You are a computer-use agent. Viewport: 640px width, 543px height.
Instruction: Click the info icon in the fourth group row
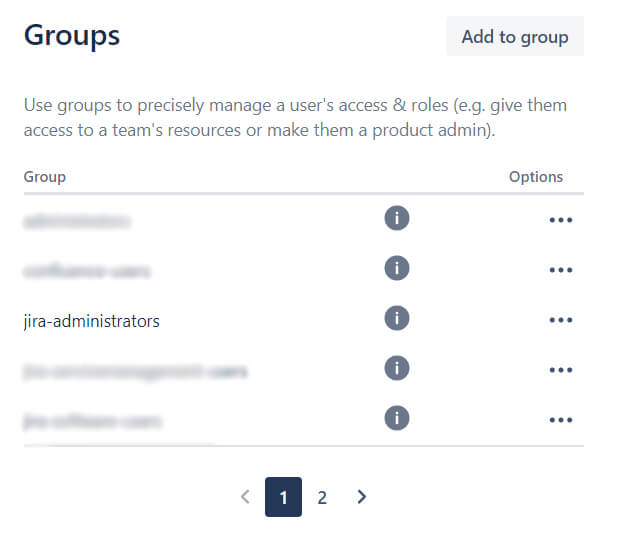pos(397,368)
